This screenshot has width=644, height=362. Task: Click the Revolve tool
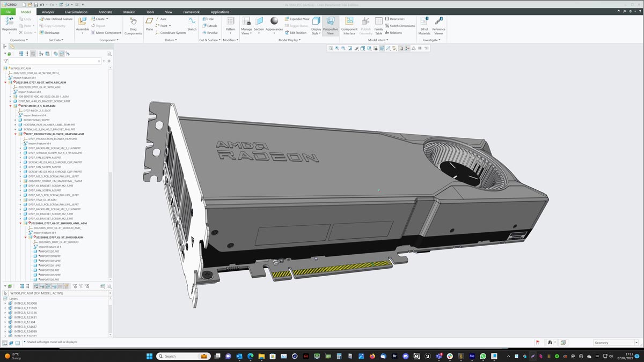coord(210,33)
